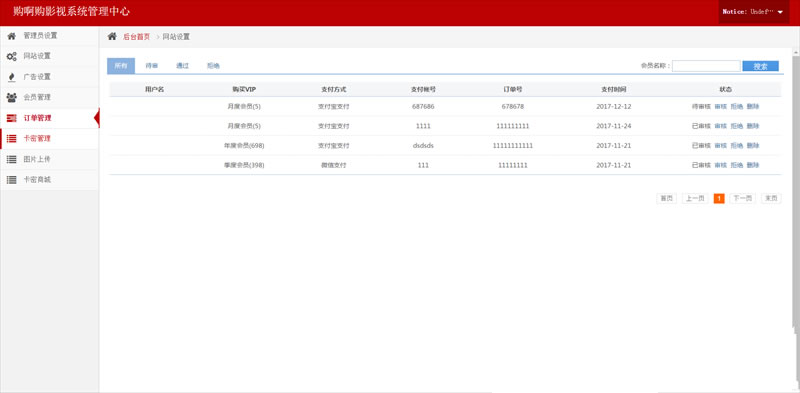Screen dimensions: 800x393
Task: Click the list icon beside 图片上传
Action: 11,159
